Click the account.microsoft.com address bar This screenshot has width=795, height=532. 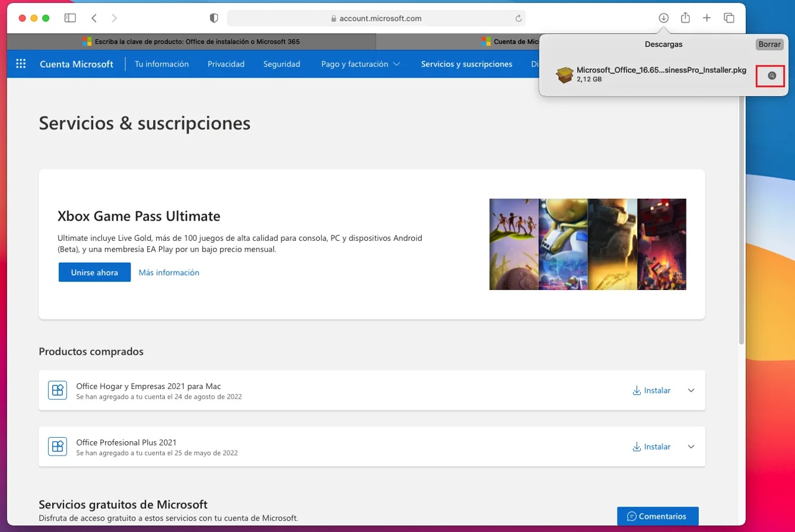376,18
